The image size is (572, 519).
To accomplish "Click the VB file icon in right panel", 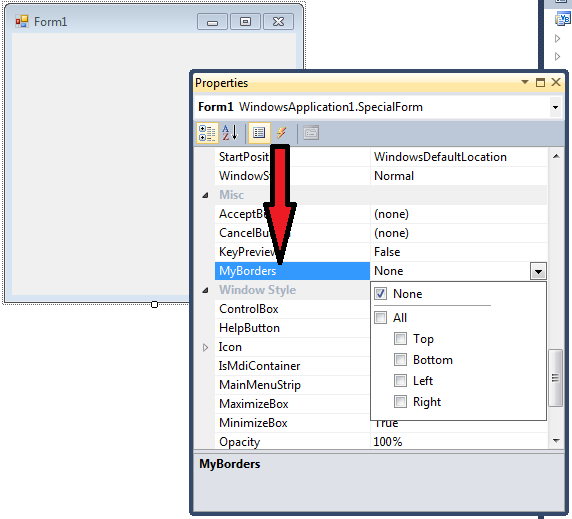I will 563,18.
